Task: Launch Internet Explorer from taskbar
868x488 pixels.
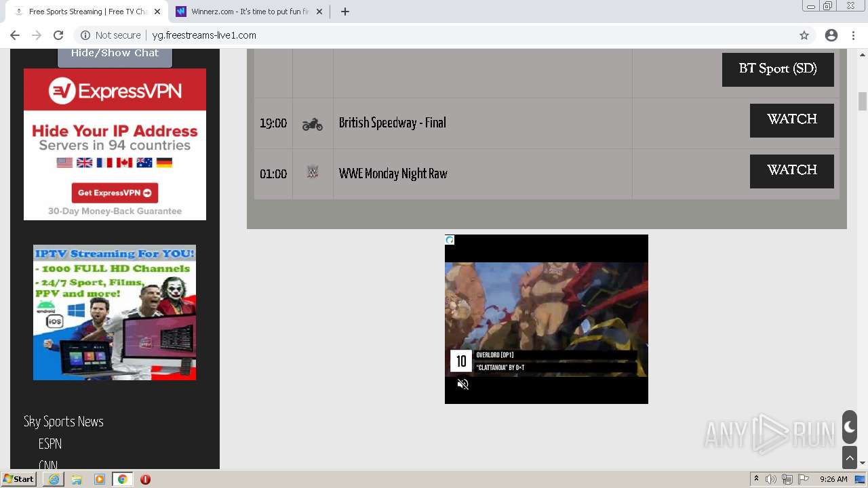Action: 54,479
